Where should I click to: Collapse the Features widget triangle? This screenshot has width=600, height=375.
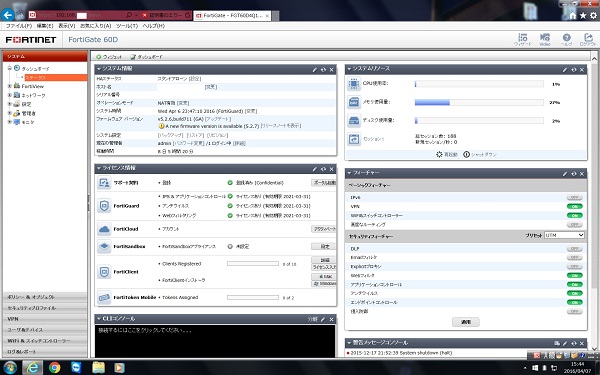click(x=349, y=173)
